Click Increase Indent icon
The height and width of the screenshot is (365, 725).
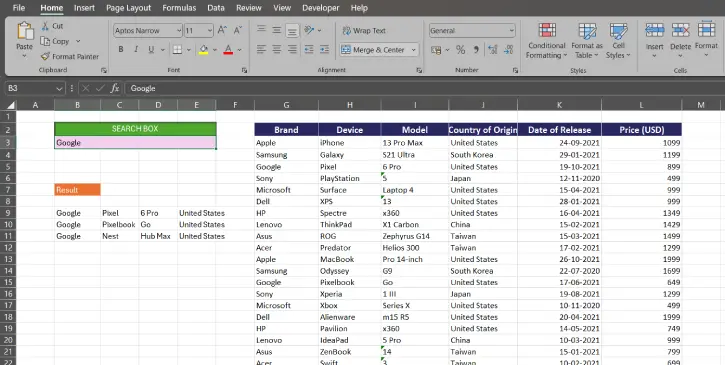(324, 49)
